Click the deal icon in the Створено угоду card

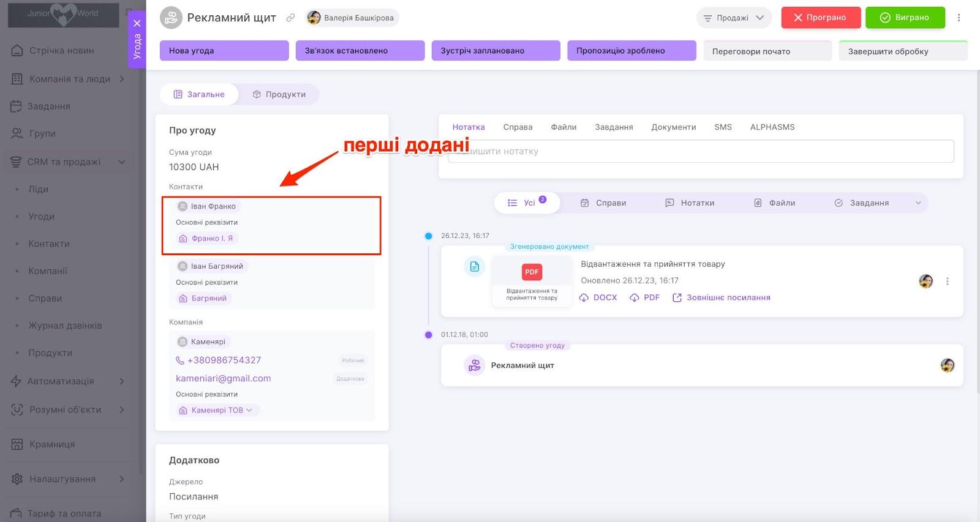pyautogui.click(x=474, y=365)
